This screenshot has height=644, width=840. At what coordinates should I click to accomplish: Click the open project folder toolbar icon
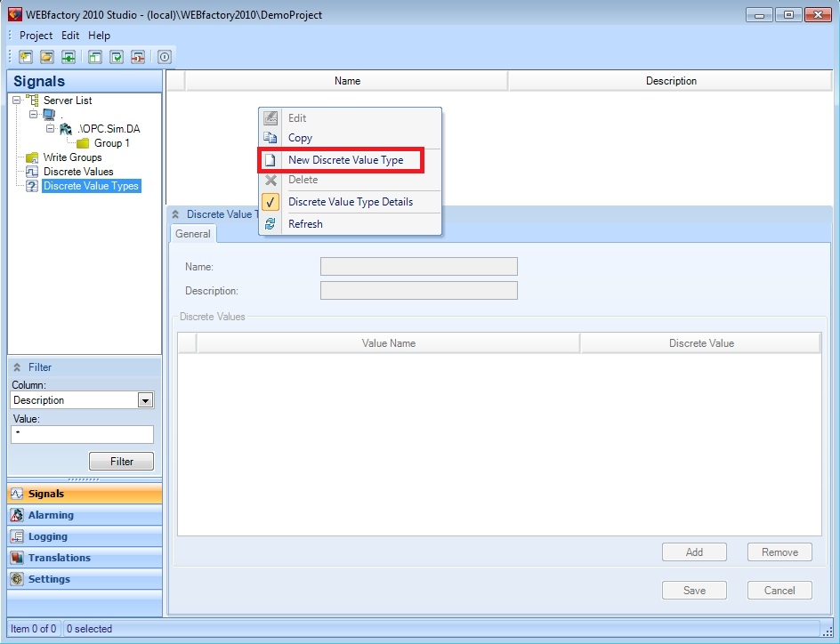pos(47,57)
